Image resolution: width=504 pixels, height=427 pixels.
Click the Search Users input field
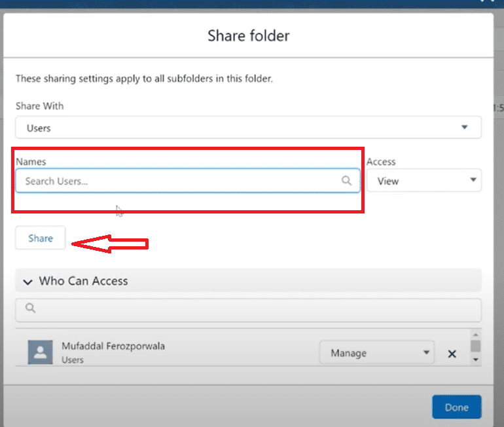pos(188,181)
